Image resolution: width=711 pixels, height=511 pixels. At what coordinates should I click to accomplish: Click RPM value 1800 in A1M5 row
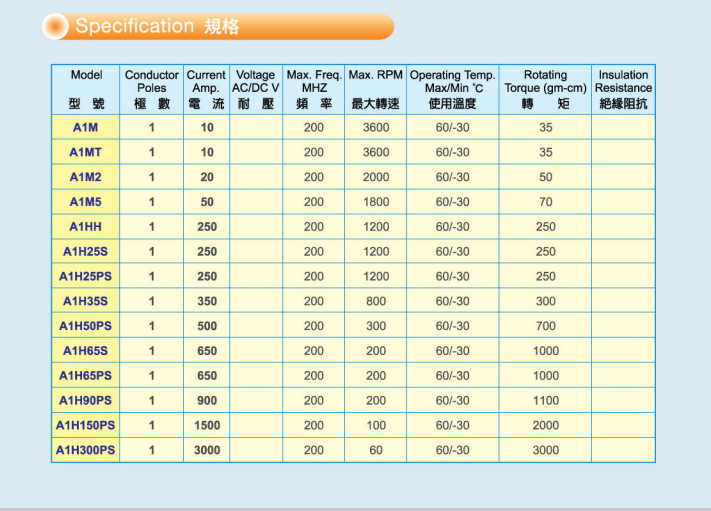coord(376,202)
